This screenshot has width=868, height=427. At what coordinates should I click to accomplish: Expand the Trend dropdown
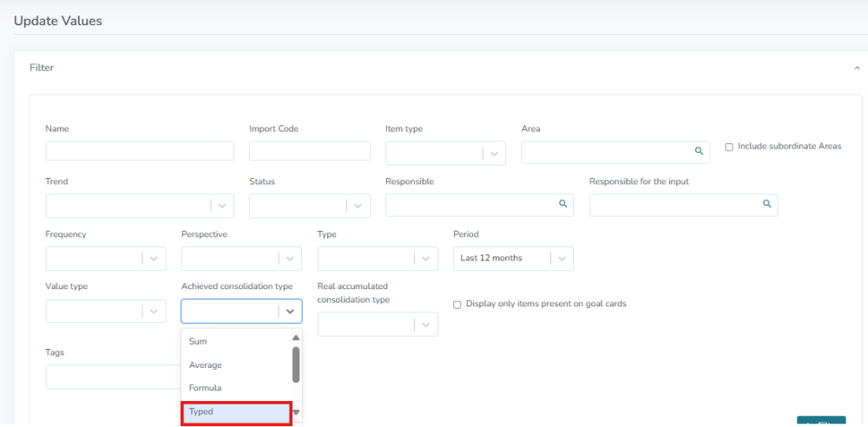(221, 206)
